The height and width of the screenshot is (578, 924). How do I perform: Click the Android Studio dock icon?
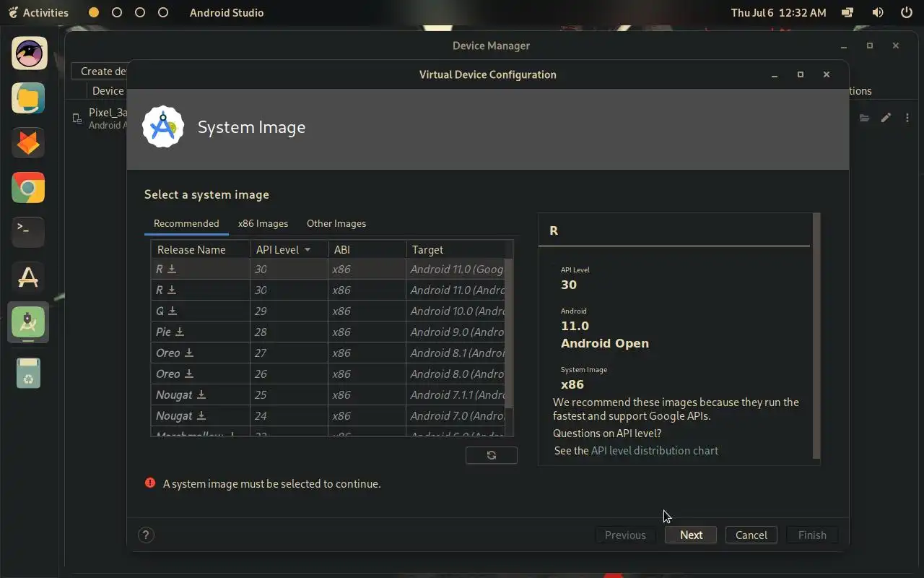coord(28,322)
